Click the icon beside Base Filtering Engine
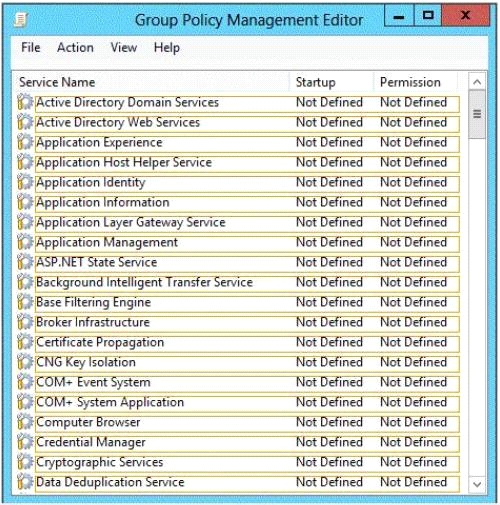 click(25, 302)
